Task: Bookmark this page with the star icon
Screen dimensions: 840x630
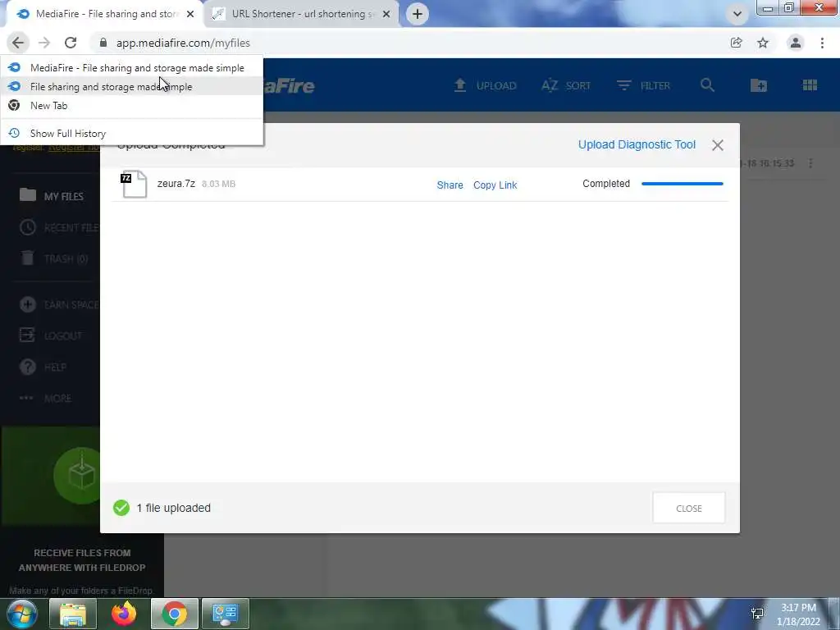Action: click(x=763, y=43)
